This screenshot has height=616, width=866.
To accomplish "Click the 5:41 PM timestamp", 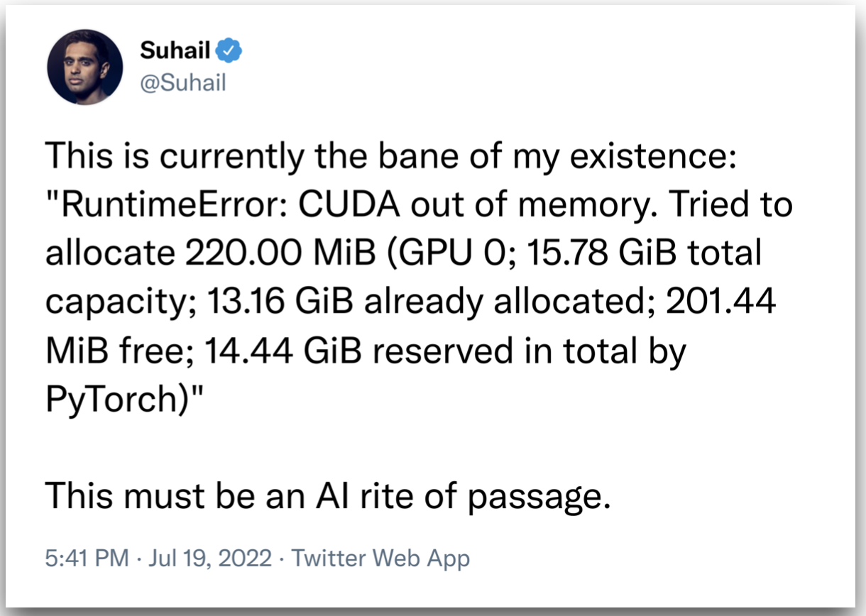I will (x=87, y=559).
